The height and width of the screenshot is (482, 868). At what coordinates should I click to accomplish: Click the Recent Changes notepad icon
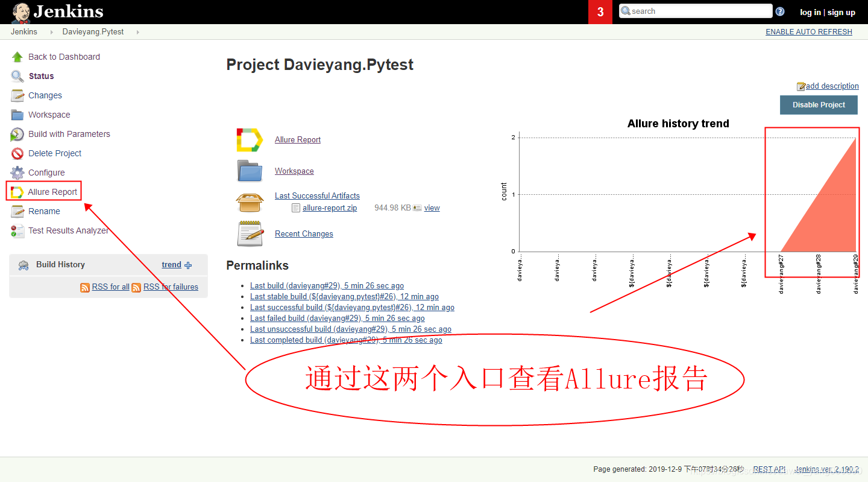coord(250,233)
